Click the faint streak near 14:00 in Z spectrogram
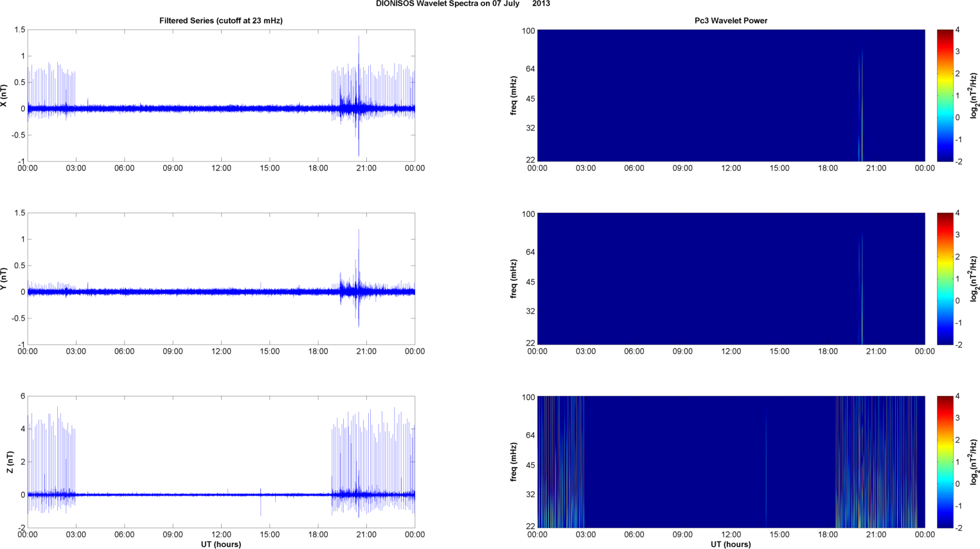The height and width of the screenshot is (549, 980). (766, 469)
